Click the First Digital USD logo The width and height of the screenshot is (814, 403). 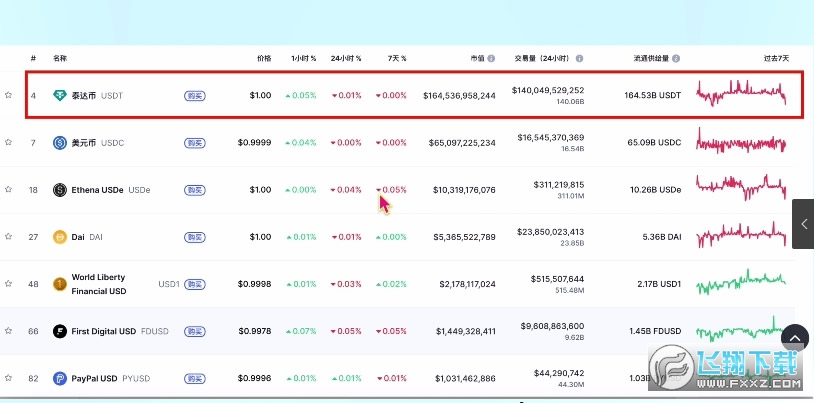[60, 331]
